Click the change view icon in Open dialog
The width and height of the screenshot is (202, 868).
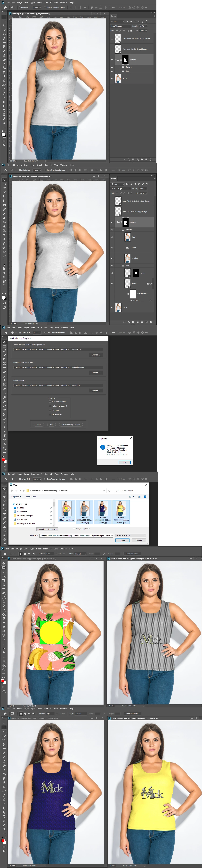[130, 497]
